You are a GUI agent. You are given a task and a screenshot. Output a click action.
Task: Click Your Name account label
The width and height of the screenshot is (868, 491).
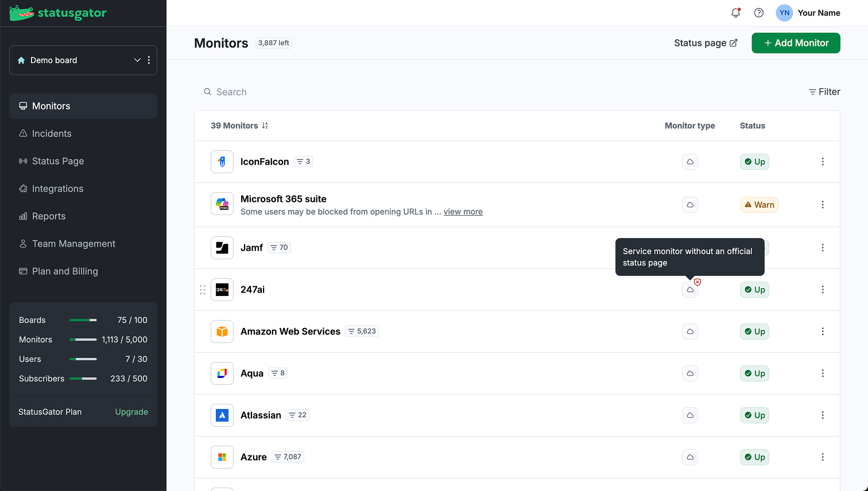[x=819, y=13]
